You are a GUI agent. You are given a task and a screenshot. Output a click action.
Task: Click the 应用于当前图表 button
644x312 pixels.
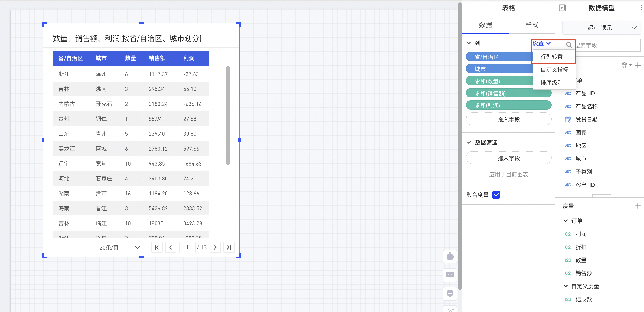pos(509,174)
